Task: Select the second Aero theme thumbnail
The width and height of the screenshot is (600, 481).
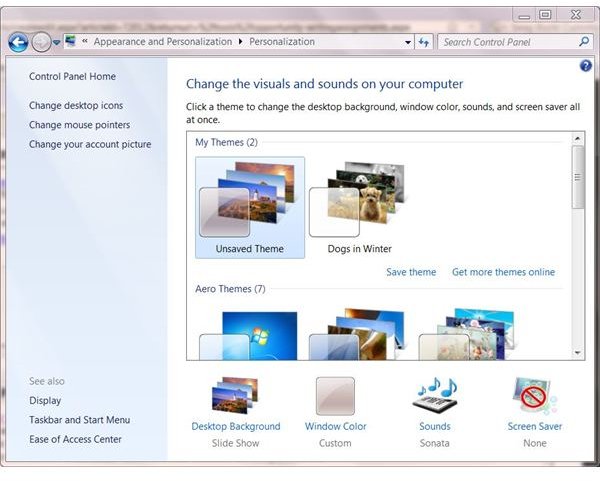Action: 357,334
